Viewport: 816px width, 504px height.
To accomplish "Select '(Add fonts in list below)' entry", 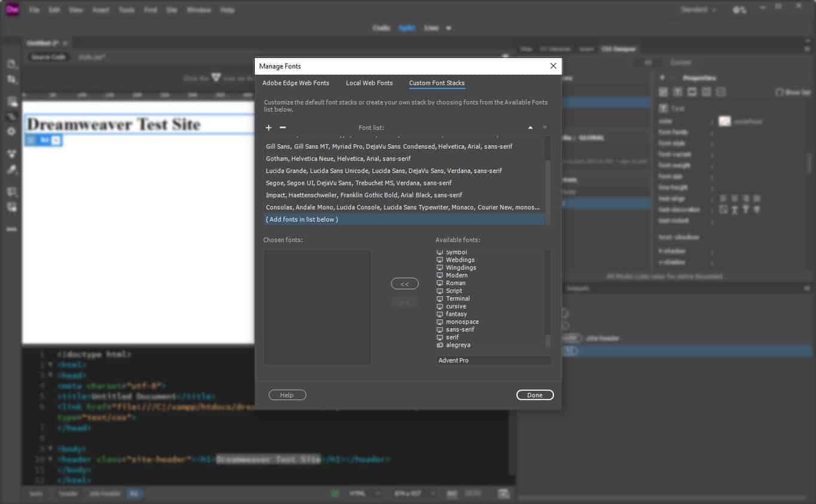I will (x=302, y=219).
